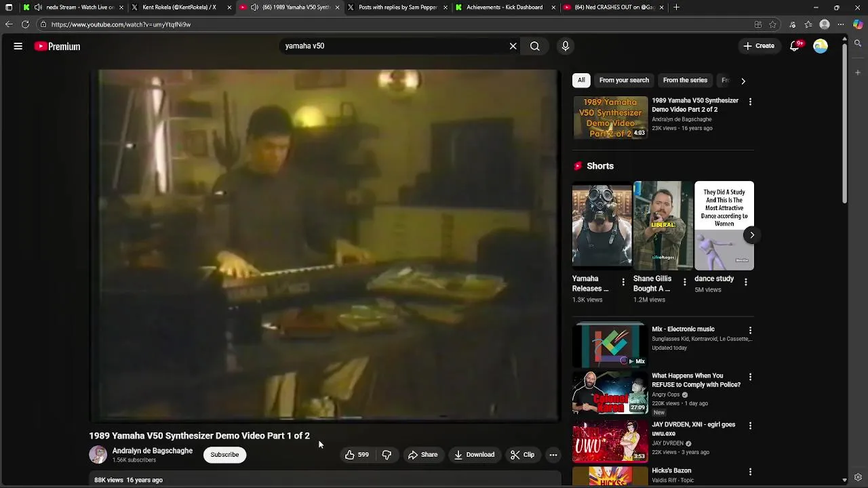Add page to favorites star icon
Screen dimensions: 868x488
point(772,24)
